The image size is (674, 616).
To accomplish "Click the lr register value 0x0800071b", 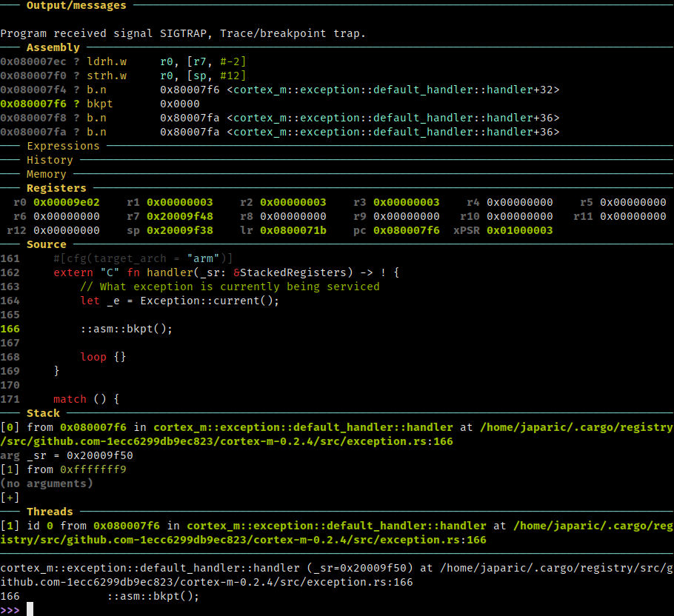I will coord(293,231).
